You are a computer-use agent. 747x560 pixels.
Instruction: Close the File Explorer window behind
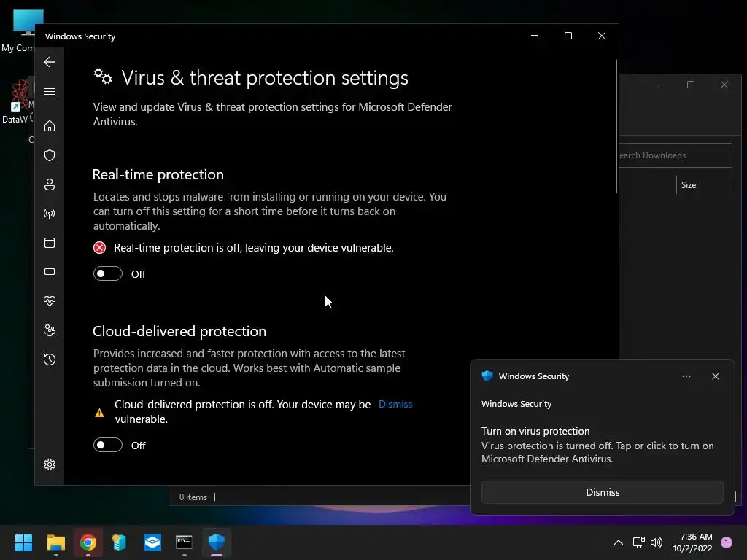pyautogui.click(x=724, y=85)
